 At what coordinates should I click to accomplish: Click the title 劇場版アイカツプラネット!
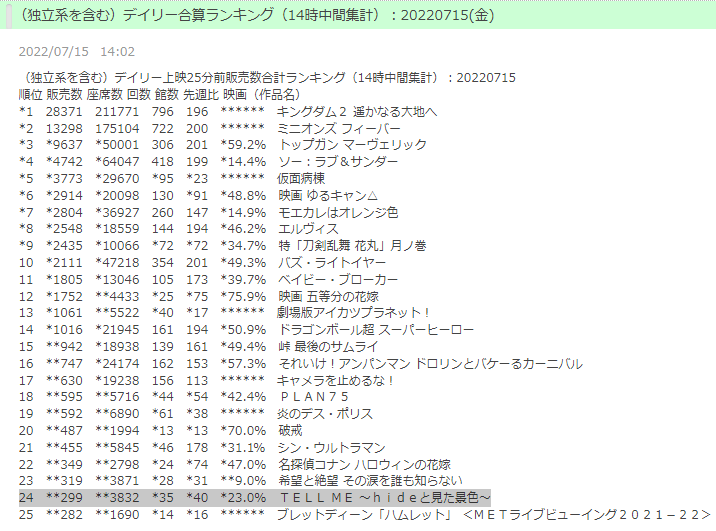click(x=353, y=313)
